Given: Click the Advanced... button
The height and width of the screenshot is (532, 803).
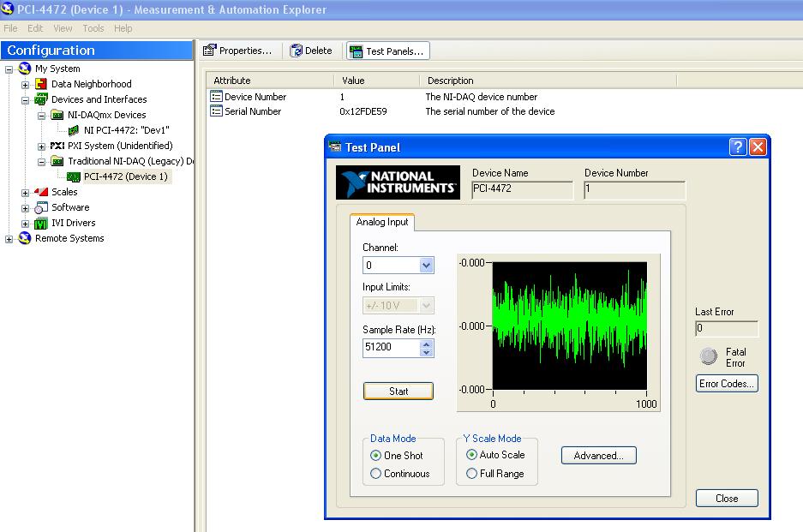Looking at the screenshot, I should pyautogui.click(x=599, y=455).
